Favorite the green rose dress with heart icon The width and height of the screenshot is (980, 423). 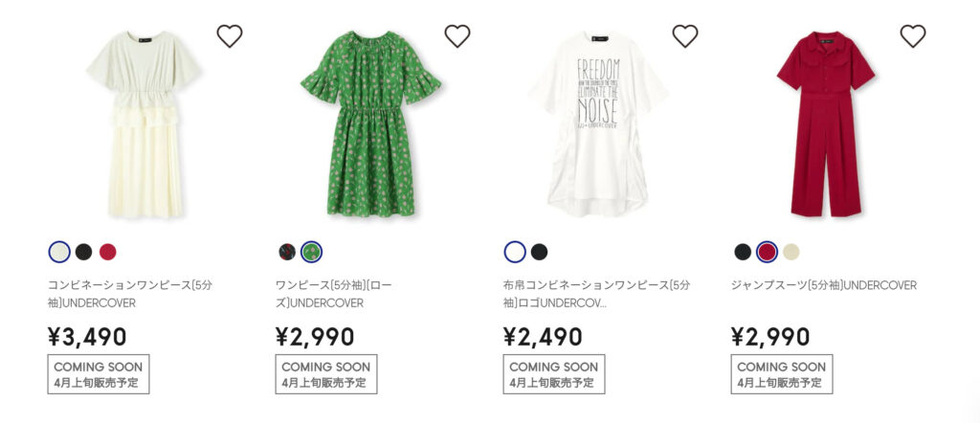pyautogui.click(x=457, y=35)
